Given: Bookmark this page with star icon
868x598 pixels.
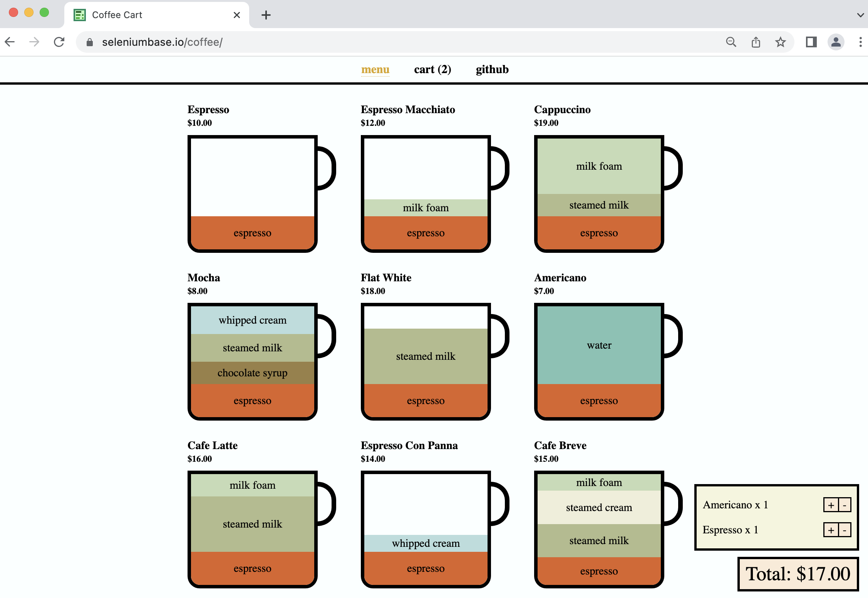Looking at the screenshot, I should (x=780, y=42).
